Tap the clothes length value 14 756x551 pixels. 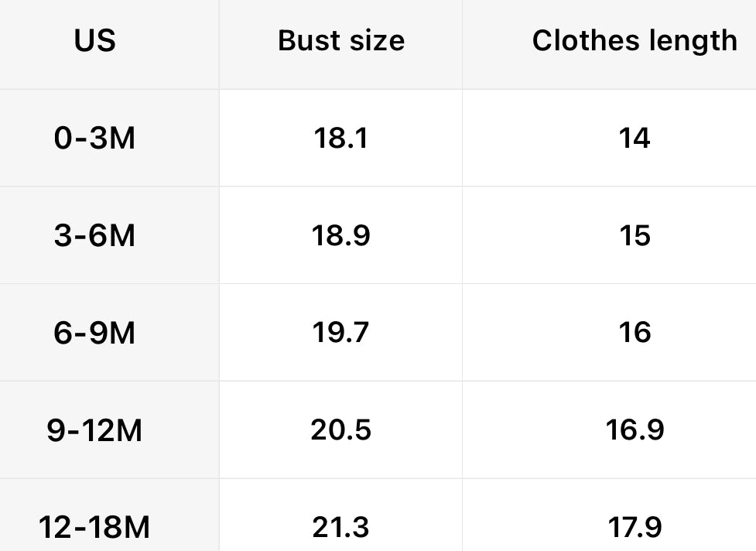(x=635, y=139)
